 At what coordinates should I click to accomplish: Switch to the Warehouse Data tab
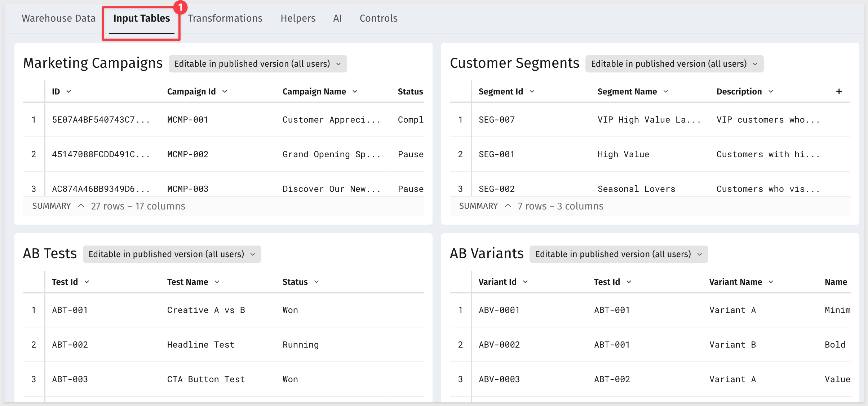point(59,18)
